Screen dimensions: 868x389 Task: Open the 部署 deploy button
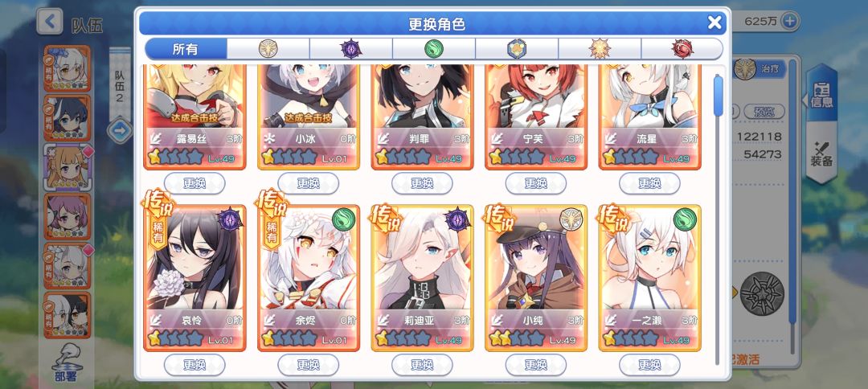coord(67,365)
